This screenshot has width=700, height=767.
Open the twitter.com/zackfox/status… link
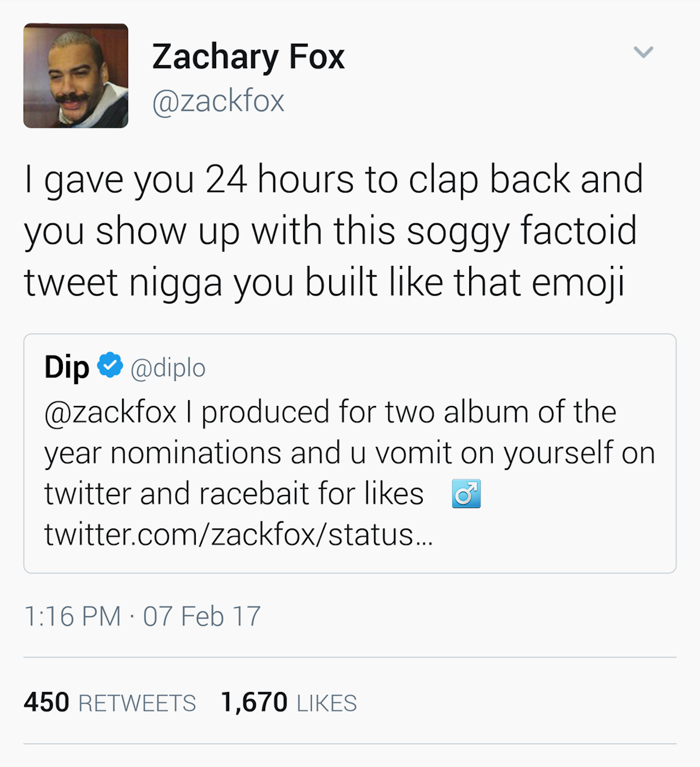(x=238, y=534)
